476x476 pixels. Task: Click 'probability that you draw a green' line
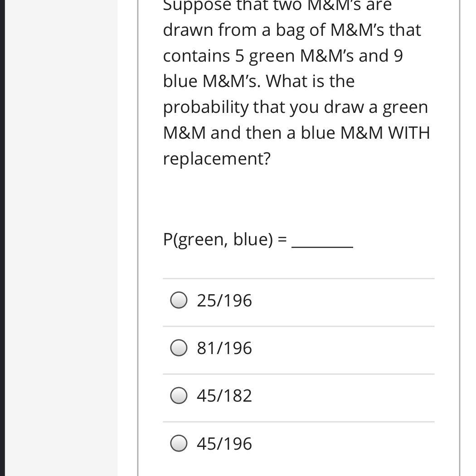(295, 107)
